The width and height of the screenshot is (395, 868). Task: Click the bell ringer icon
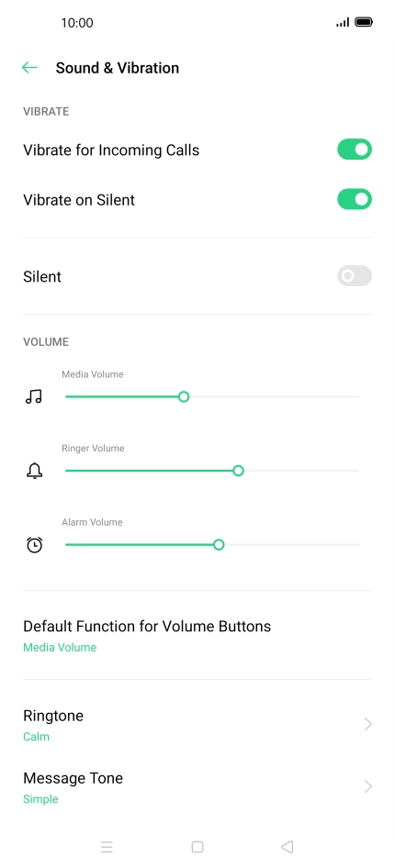pos(34,471)
